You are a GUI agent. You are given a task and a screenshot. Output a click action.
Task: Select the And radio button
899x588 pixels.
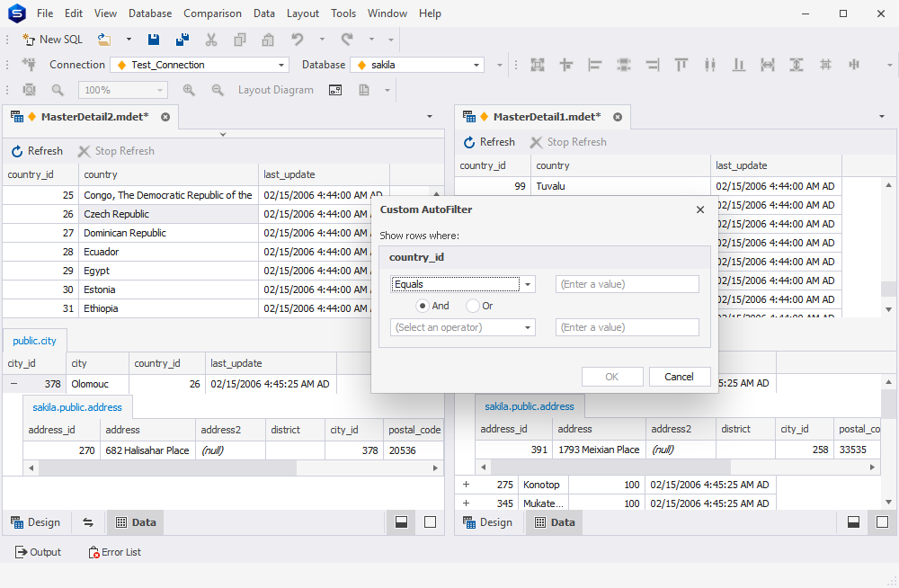click(x=423, y=306)
